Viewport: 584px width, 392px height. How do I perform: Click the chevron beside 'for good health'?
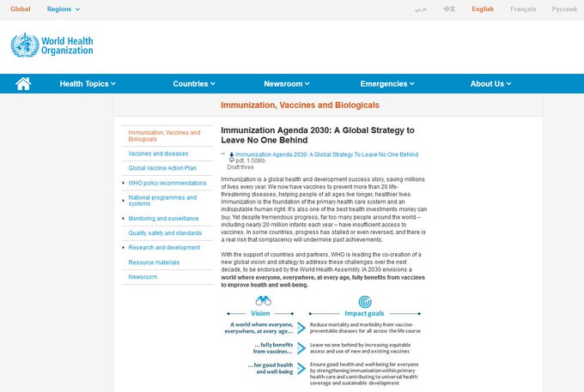[x=301, y=368]
